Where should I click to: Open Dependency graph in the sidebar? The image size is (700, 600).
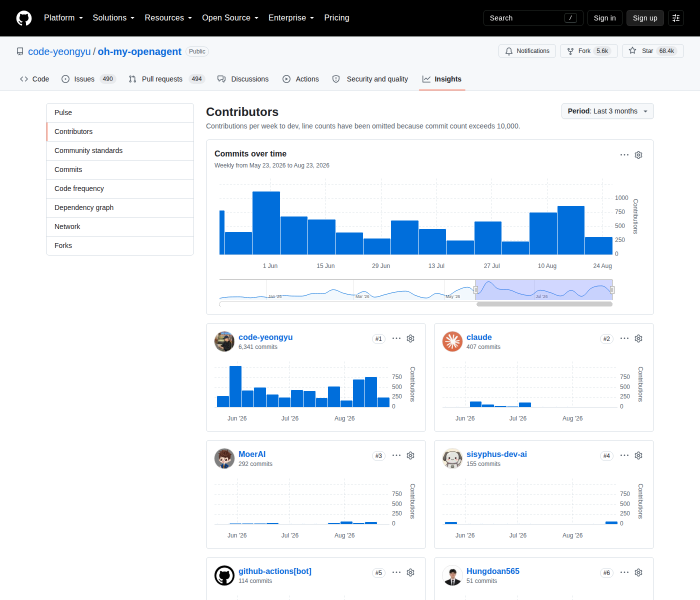(120, 207)
